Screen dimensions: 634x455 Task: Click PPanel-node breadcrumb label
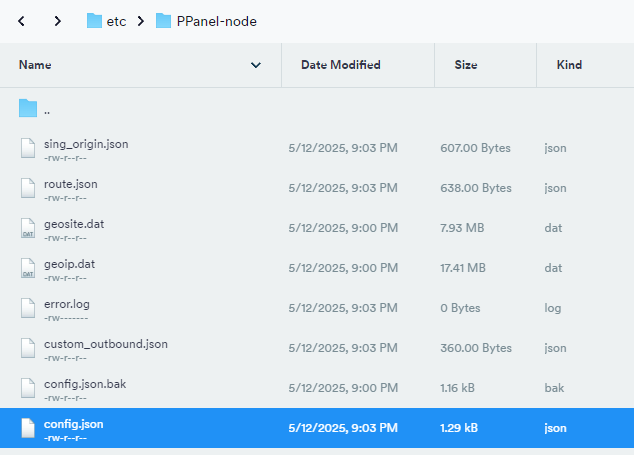click(x=217, y=21)
